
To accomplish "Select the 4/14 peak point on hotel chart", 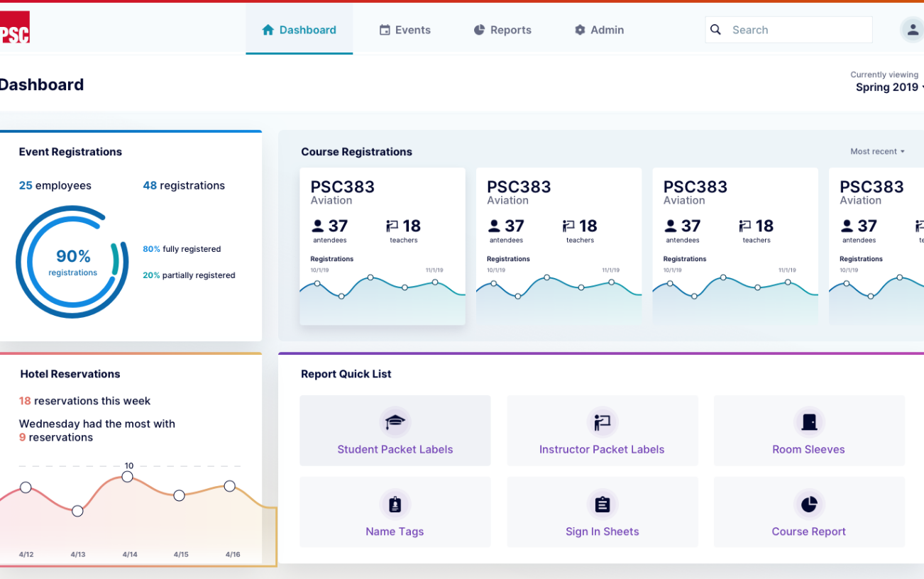I will 128,477.
